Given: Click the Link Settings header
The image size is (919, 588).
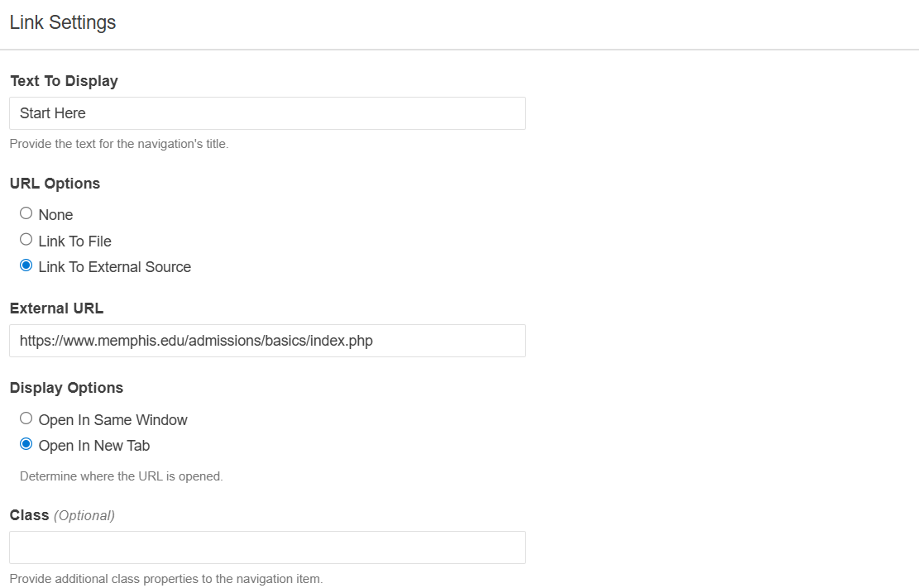Looking at the screenshot, I should pyautogui.click(x=63, y=22).
